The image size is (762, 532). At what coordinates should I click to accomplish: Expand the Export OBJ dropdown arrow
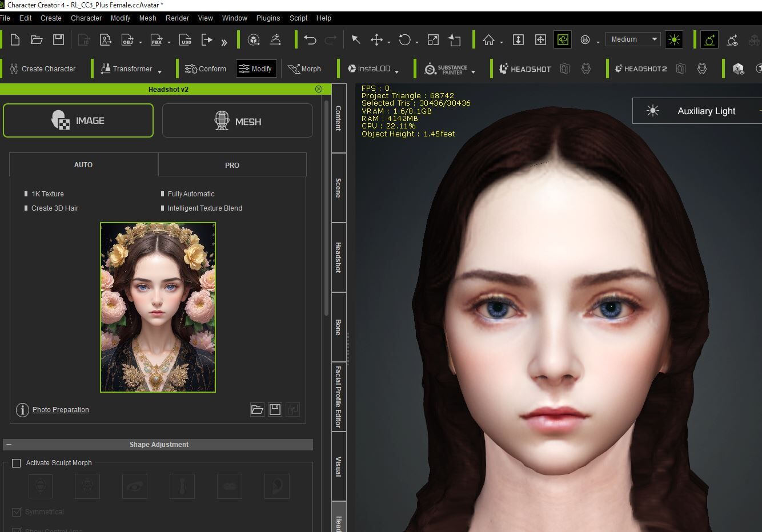click(x=140, y=42)
